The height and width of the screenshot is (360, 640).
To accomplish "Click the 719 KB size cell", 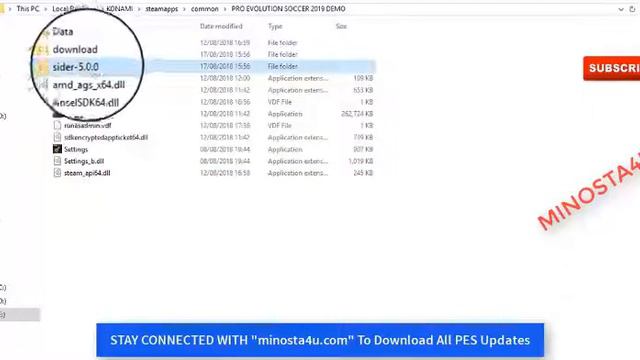I will point(363,137).
